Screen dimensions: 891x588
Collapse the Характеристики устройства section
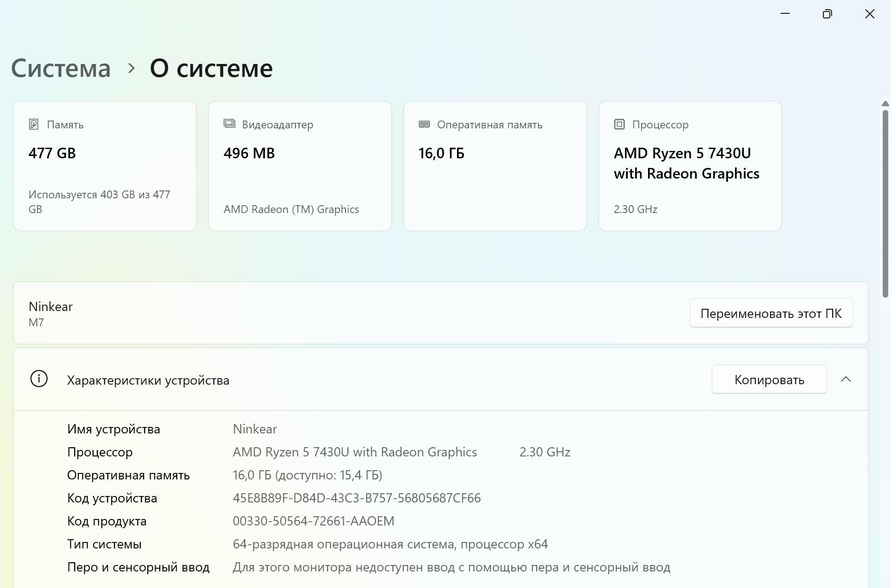point(845,379)
